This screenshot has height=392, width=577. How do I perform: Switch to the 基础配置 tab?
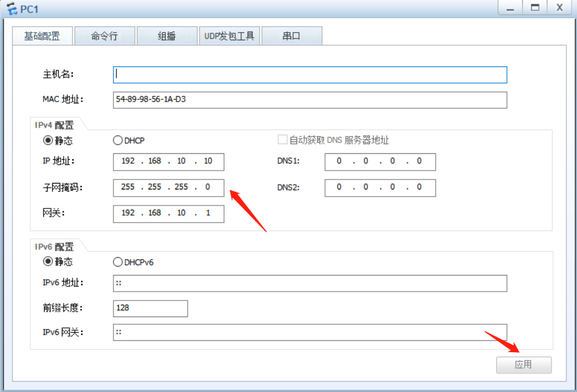(42, 36)
